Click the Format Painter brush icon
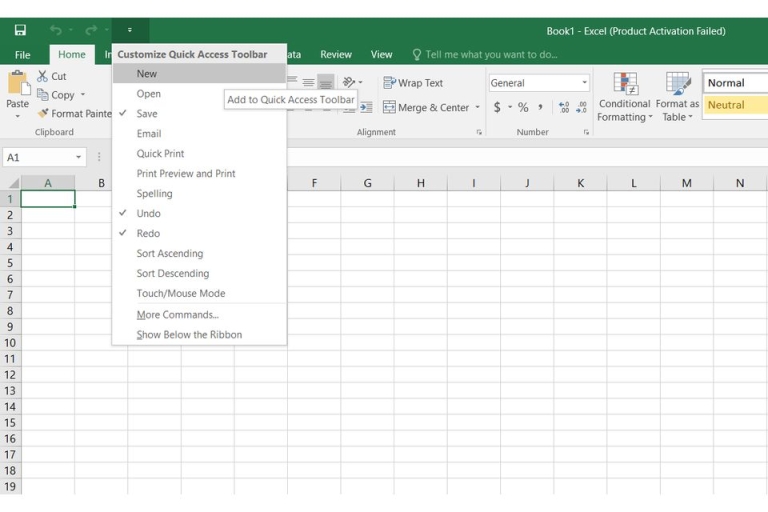Screen dimensions: 768x512 (x=43, y=113)
